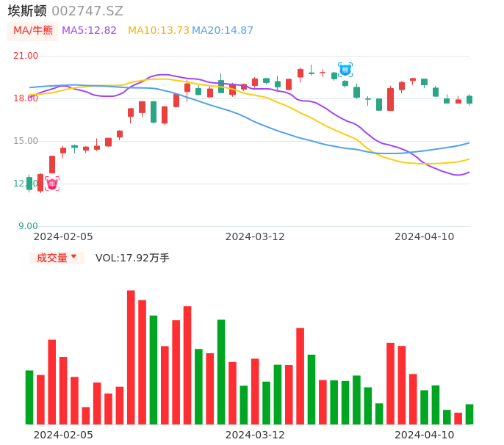Click the VOL:17.92万手 volume label

132,258
